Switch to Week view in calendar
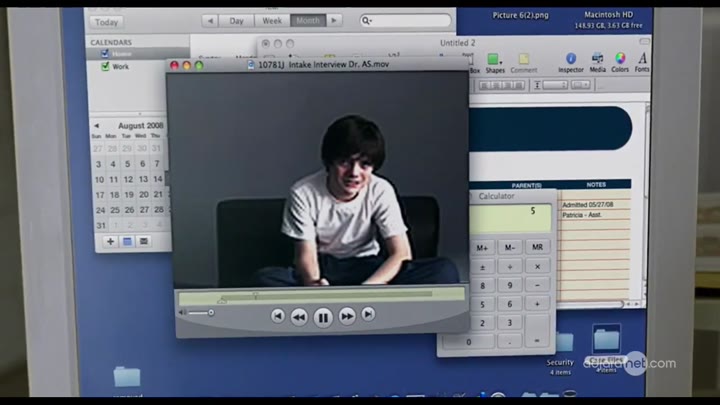This screenshot has height=405, width=720. point(271,20)
